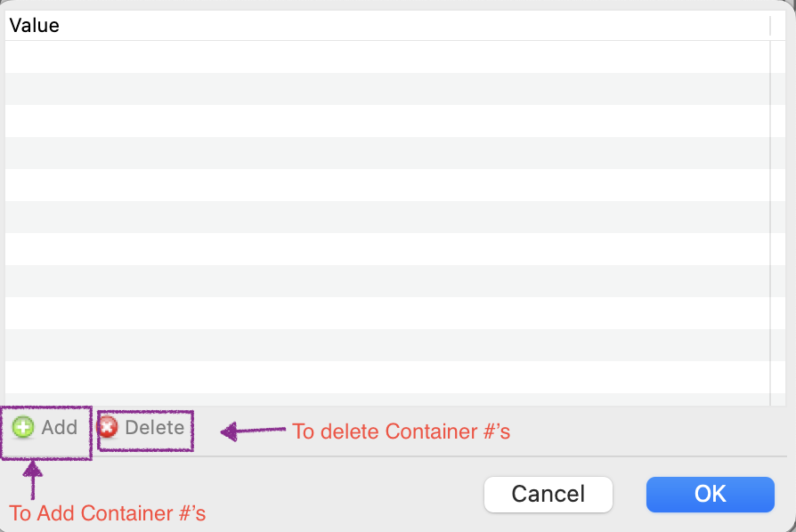Click the red X Delete icon

(x=107, y=427)
